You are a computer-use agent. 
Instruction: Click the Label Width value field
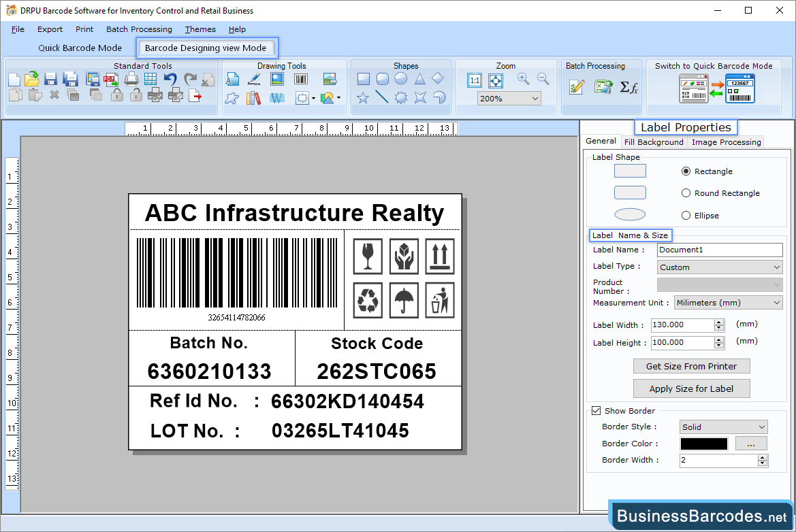coord(683,325)
